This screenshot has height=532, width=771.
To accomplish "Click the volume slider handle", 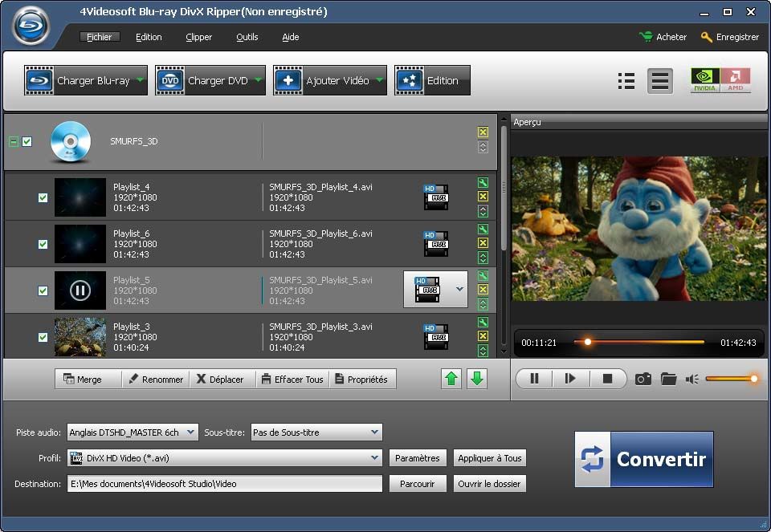I will point(753,378).
